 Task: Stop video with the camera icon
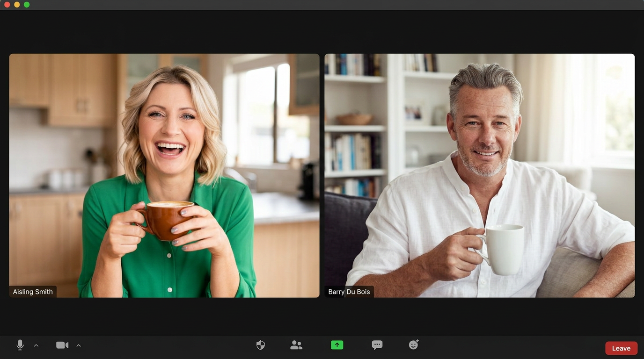[x=62, y=345]
